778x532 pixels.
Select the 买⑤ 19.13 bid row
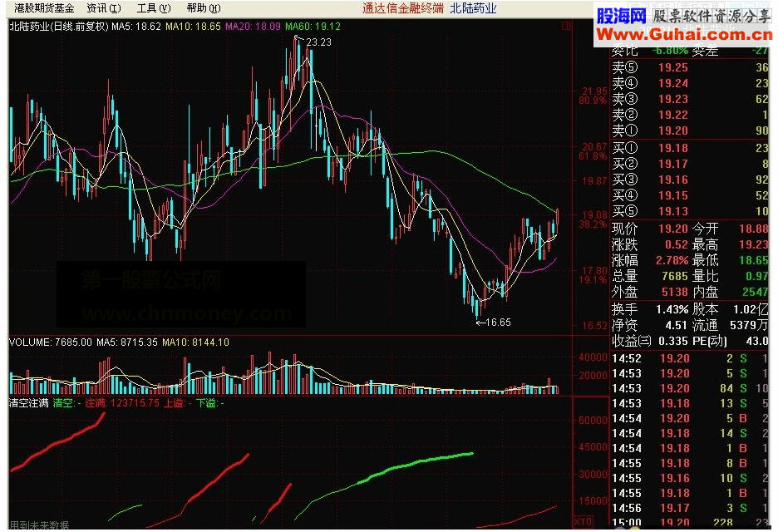coord(690,211)
